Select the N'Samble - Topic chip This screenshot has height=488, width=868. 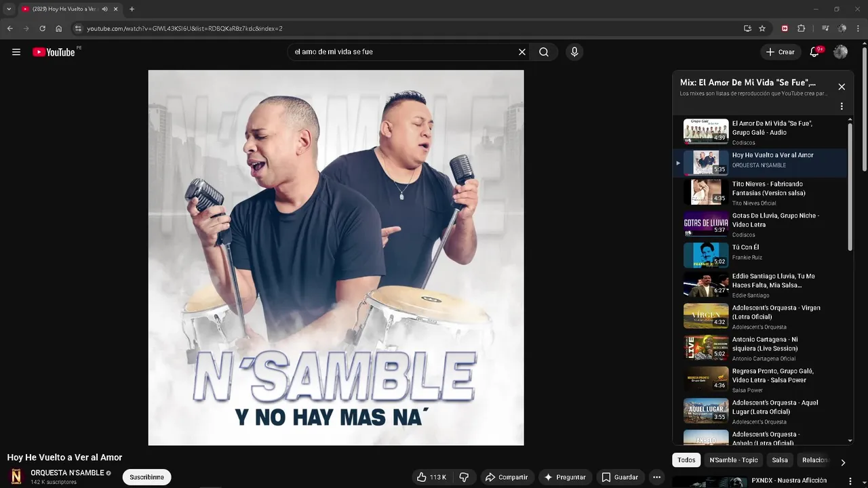tap(734, 460)
